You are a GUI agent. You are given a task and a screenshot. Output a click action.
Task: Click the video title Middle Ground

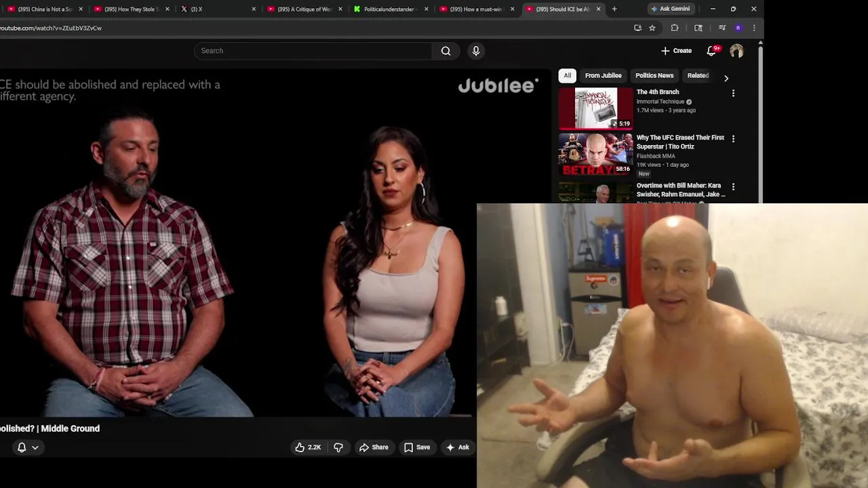[50, 428]
